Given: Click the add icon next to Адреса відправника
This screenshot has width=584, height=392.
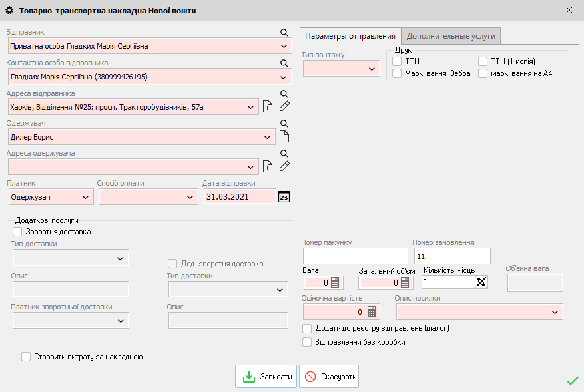Looking at the screenshot, I should [268, 106].
